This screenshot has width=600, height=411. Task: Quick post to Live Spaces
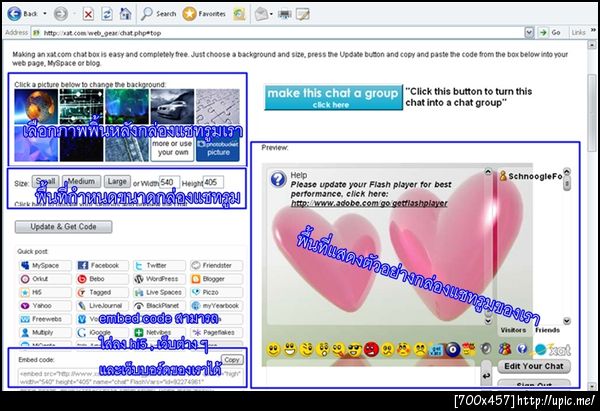pyautogui.click(x=159, y=292)
